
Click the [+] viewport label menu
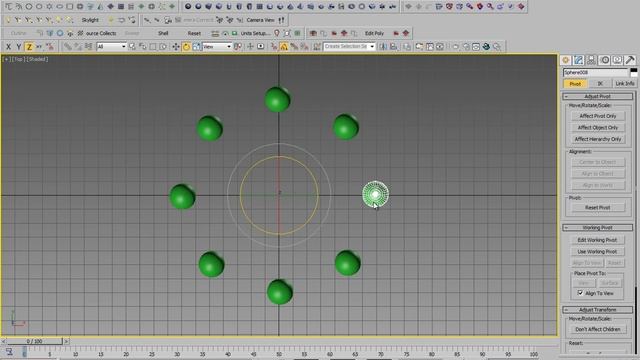(7, 59)
